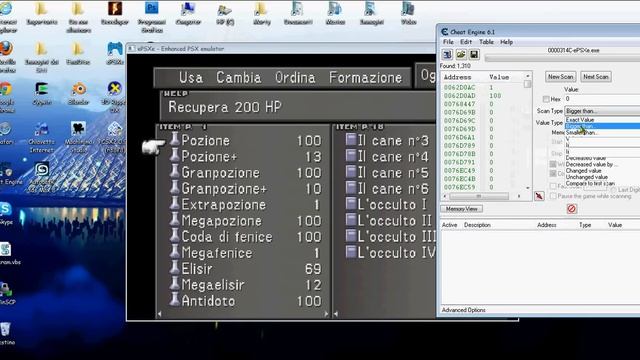Open the Help menu in Cheat Engine

(507, 42)
